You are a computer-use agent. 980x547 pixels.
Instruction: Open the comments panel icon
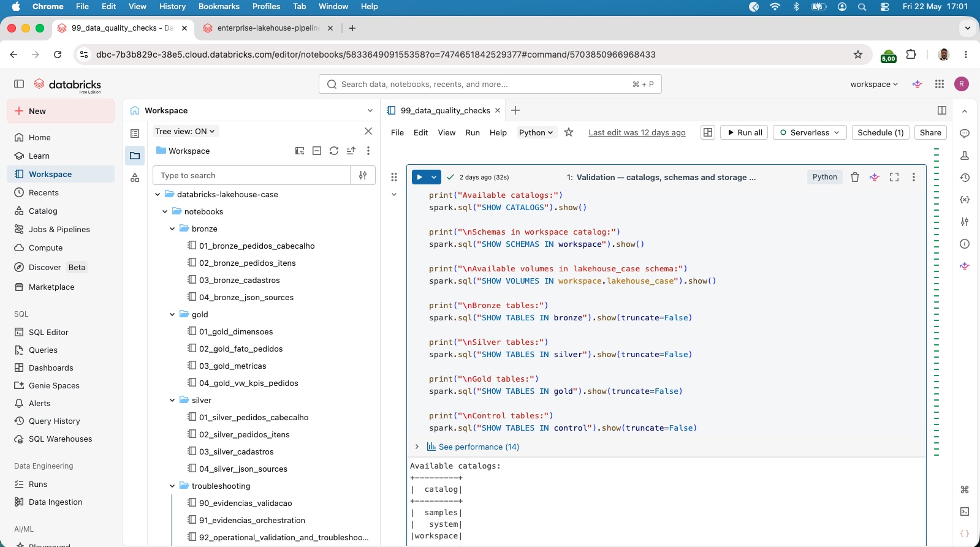965,134
